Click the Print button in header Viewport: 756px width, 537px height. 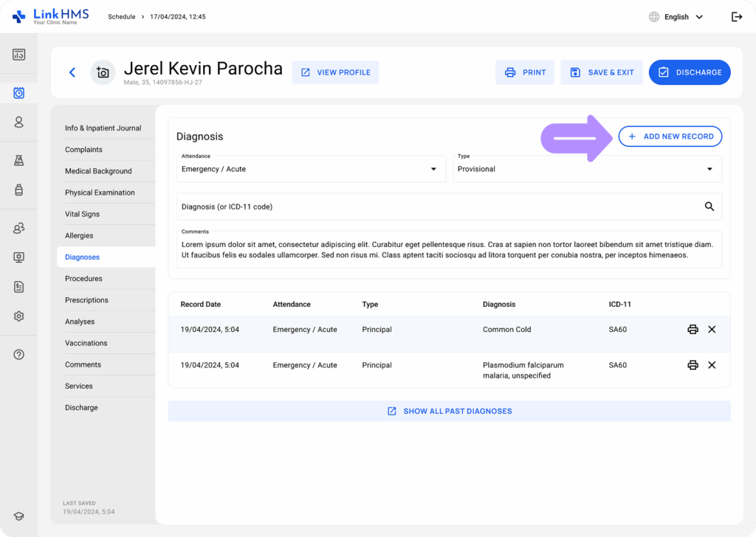pos(525,72)
